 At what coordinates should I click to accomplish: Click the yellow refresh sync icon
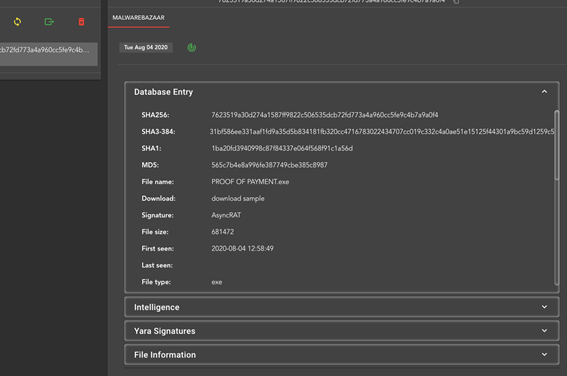(17, 22)
